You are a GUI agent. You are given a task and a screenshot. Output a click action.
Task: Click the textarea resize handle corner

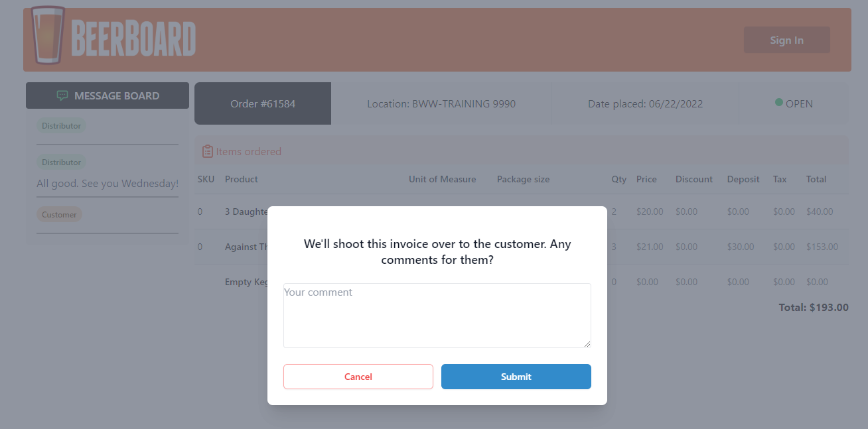[587, 343]
